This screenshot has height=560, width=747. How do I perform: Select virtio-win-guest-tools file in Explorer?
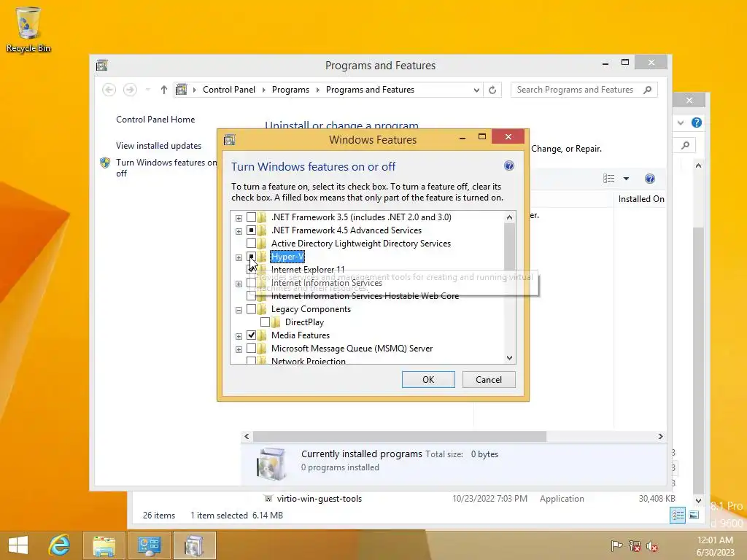(320, 499)
